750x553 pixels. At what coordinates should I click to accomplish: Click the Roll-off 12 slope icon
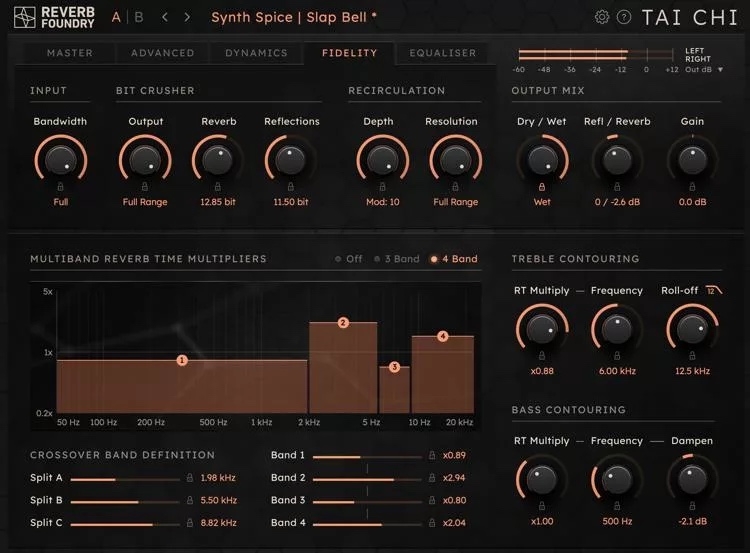[714, 290]
